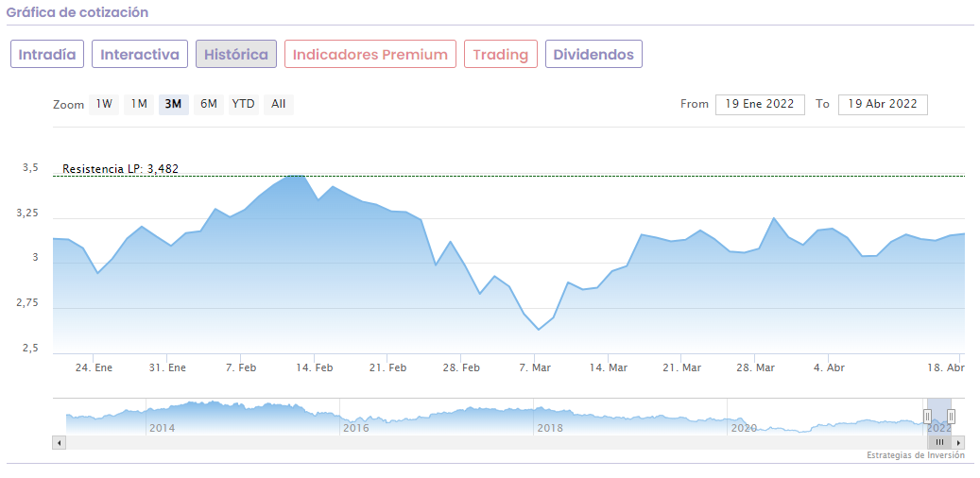980x478 pixels.
Task: Show All historical data
Action: pos(278,104)
